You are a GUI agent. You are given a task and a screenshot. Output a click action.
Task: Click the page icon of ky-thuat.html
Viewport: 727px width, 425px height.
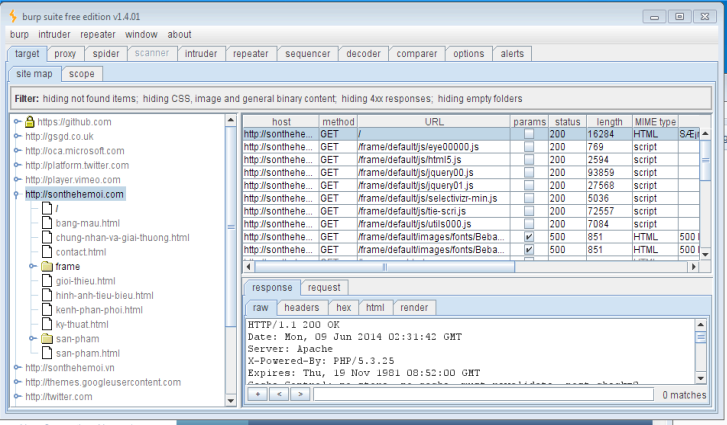coord(47,324)
